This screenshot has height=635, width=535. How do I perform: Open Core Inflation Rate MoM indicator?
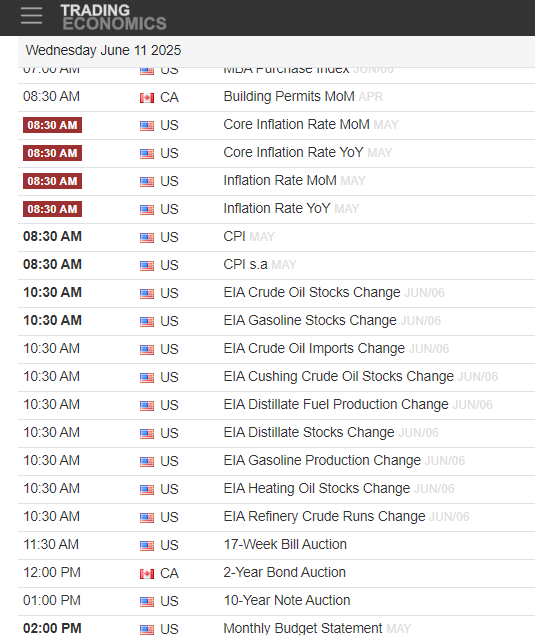click(296, 124)
